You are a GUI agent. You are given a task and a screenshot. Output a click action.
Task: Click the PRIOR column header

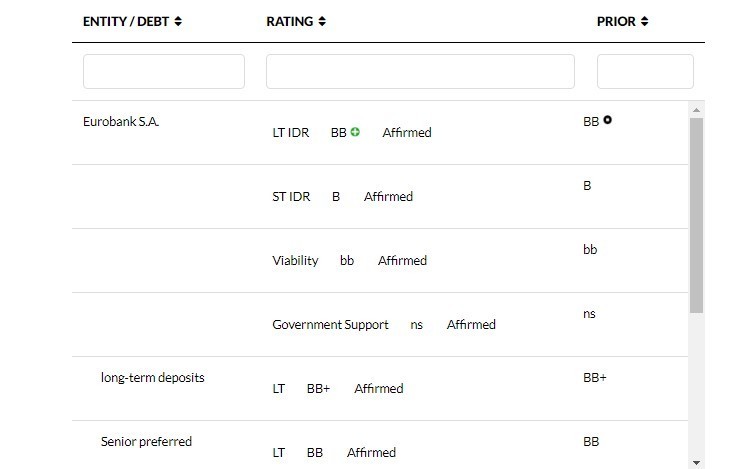click(616, 22)
